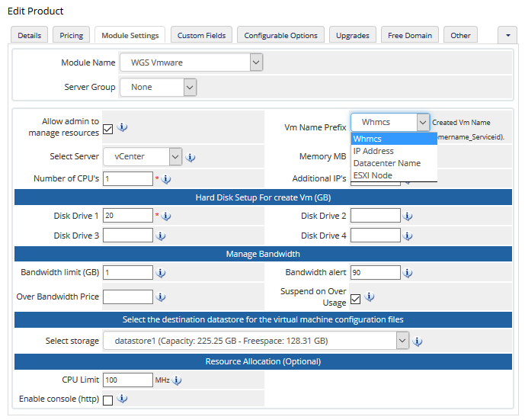Select Datacenter Name prefix option
Image resolution: width=525 pixels, height=420 pixels.
386,163
